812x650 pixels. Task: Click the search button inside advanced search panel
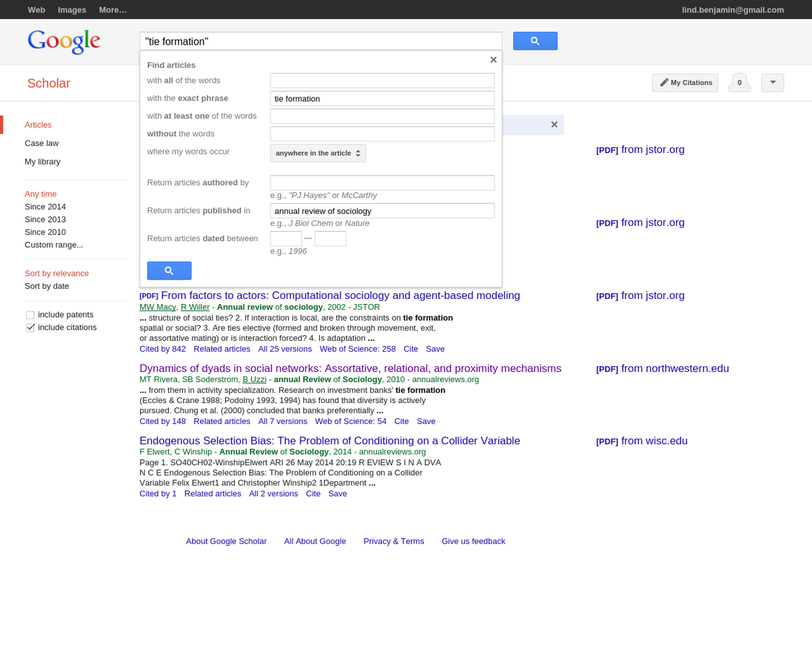tap(169, 271)
